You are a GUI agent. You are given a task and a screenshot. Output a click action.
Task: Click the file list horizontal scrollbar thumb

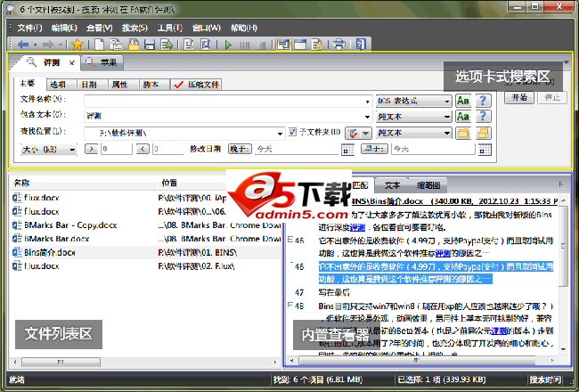point(61,362)
